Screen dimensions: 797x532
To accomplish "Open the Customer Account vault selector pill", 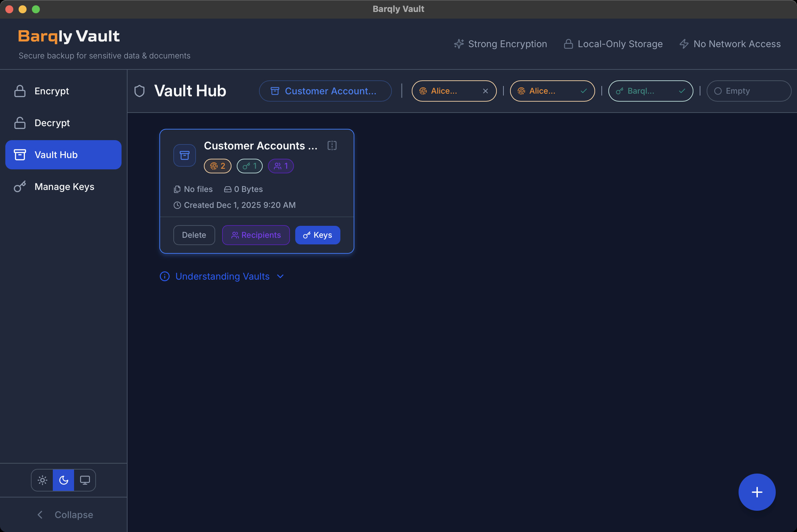I will pyautogui.click(x=325, y=91).
